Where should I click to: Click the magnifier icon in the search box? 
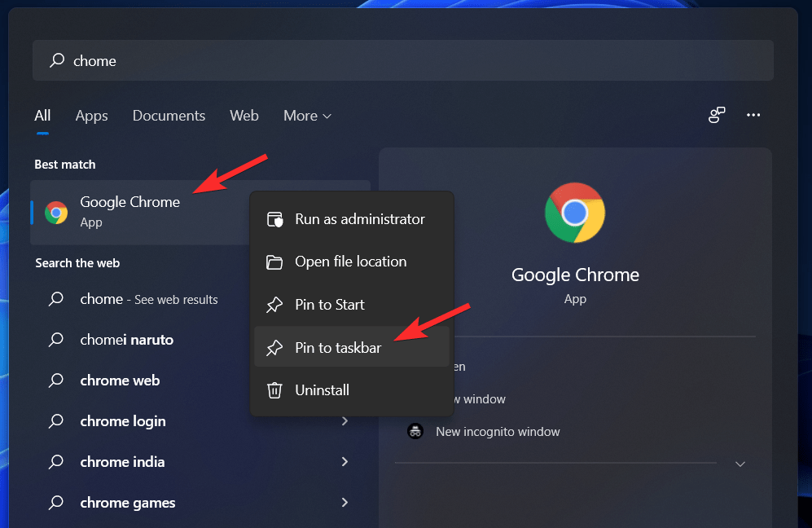click(x=56, y=60)
